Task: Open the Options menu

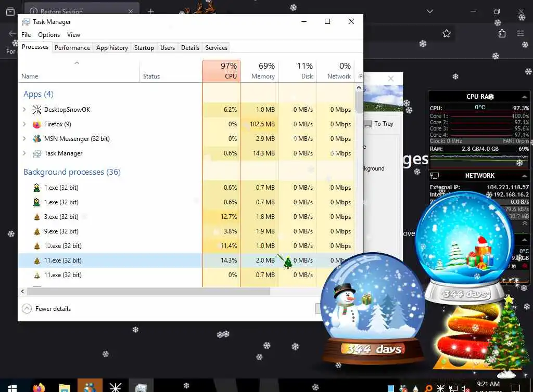Action: point(49,35)
